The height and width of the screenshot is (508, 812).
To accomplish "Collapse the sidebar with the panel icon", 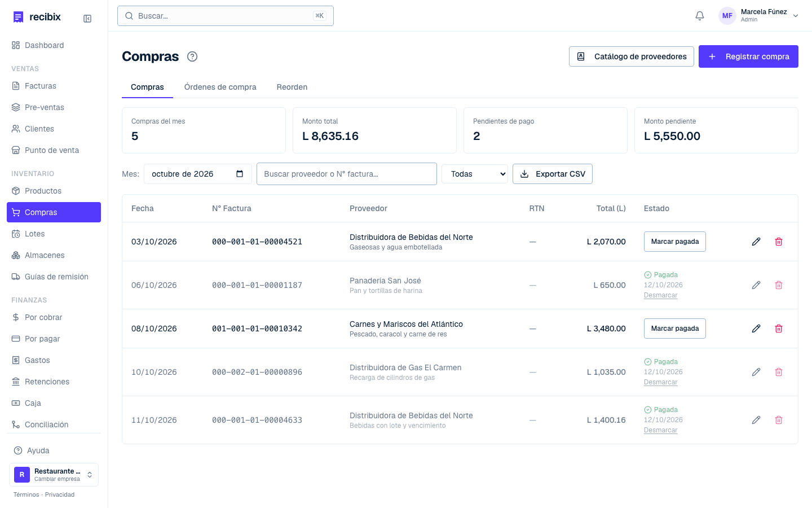I will point(87,19).
